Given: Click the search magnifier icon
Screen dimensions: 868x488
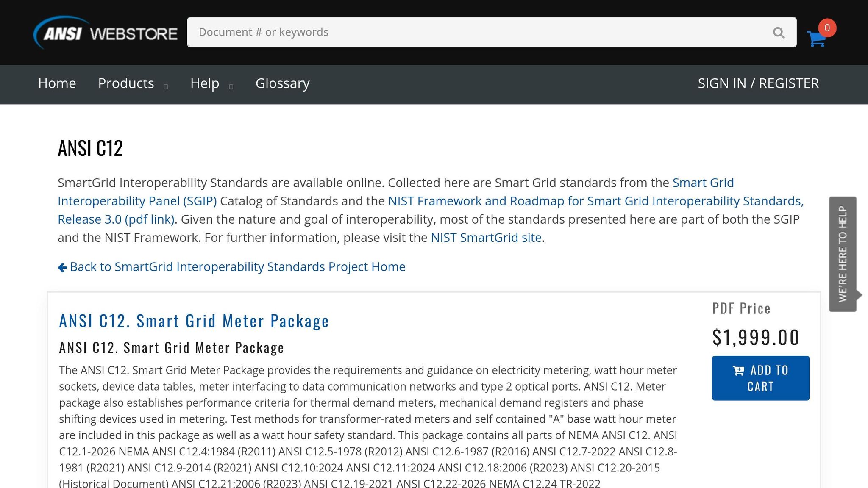Looking at the screenshot, I should (778, 33).
